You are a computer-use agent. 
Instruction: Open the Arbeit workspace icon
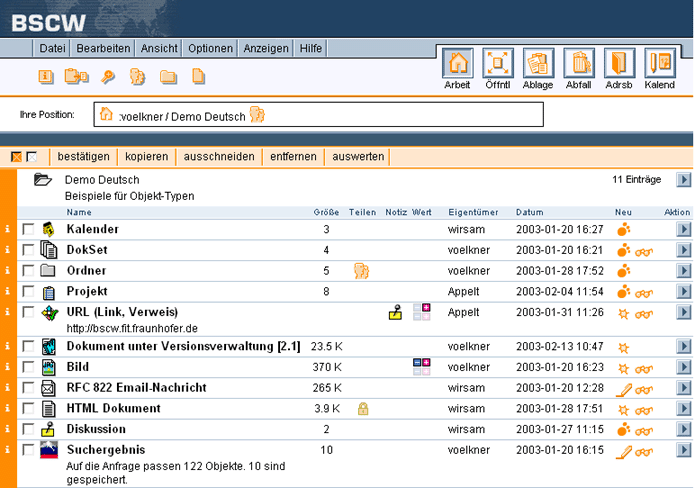[457, 65]
